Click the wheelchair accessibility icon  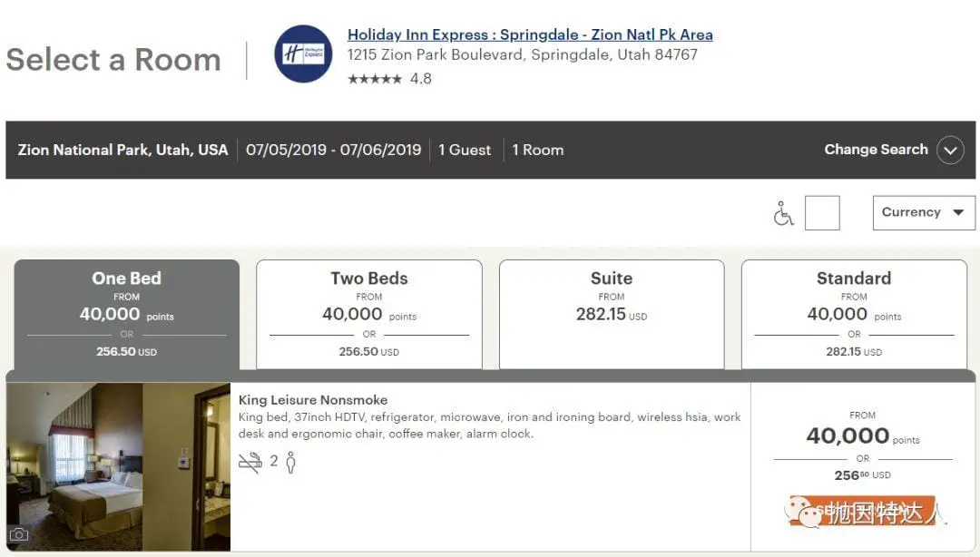782,213
